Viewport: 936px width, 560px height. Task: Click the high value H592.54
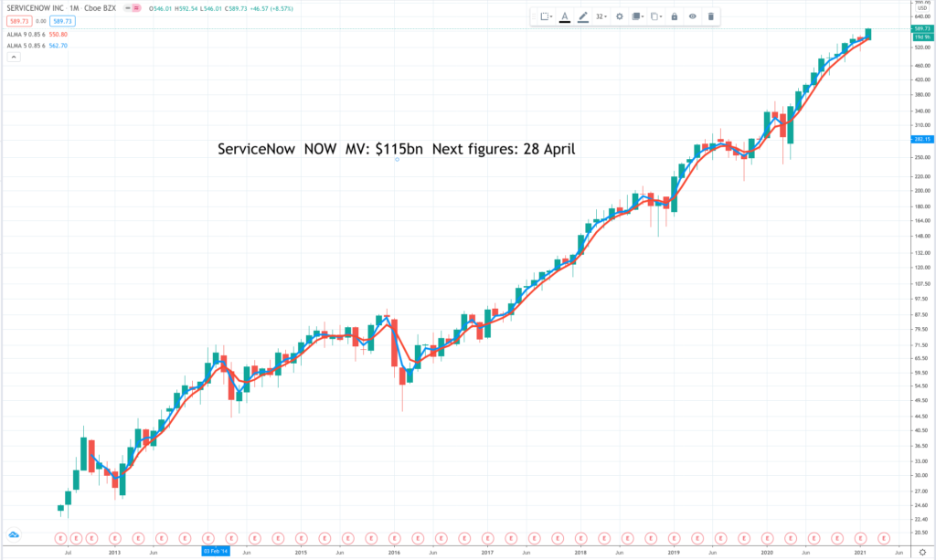click(186, 8)
